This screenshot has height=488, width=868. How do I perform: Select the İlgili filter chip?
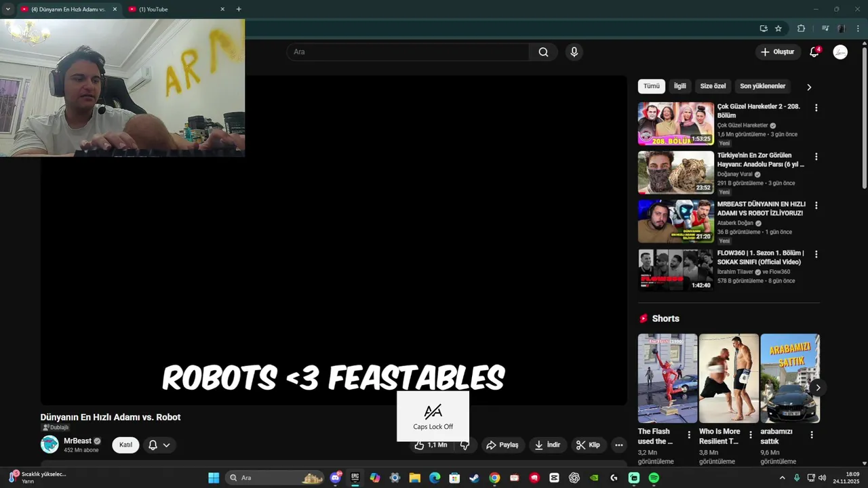click(679, 86)
